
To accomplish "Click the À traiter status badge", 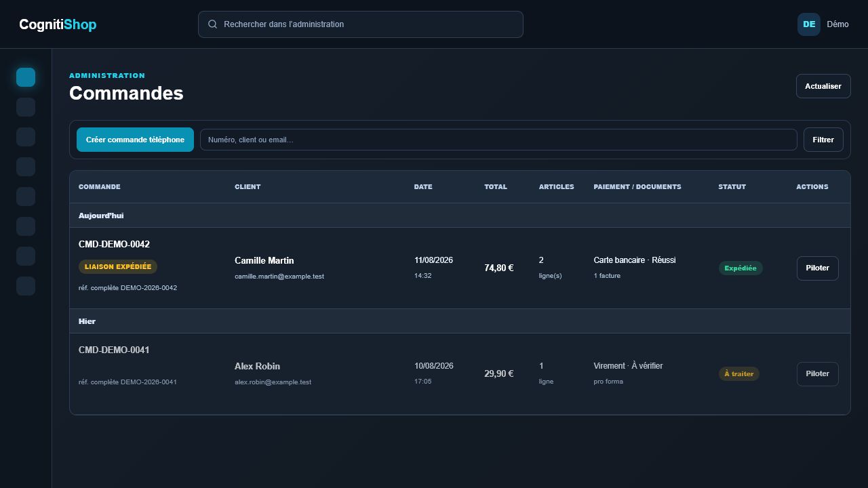I will tap(739, 374).
